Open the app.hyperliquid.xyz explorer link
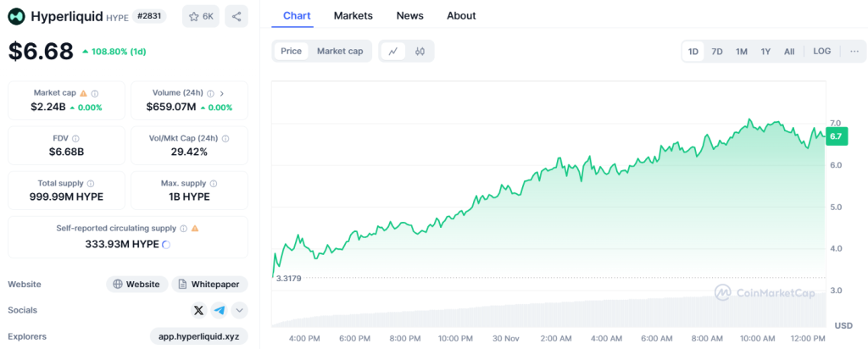Viewport: 868px width, 349px height. pyautogui.click(x=198, y=336)
